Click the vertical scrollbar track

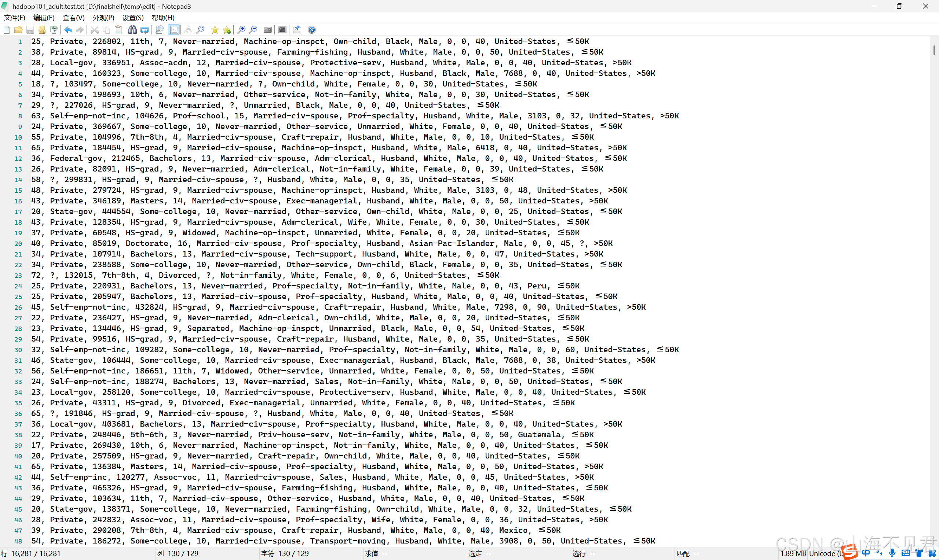click(934, 264)
